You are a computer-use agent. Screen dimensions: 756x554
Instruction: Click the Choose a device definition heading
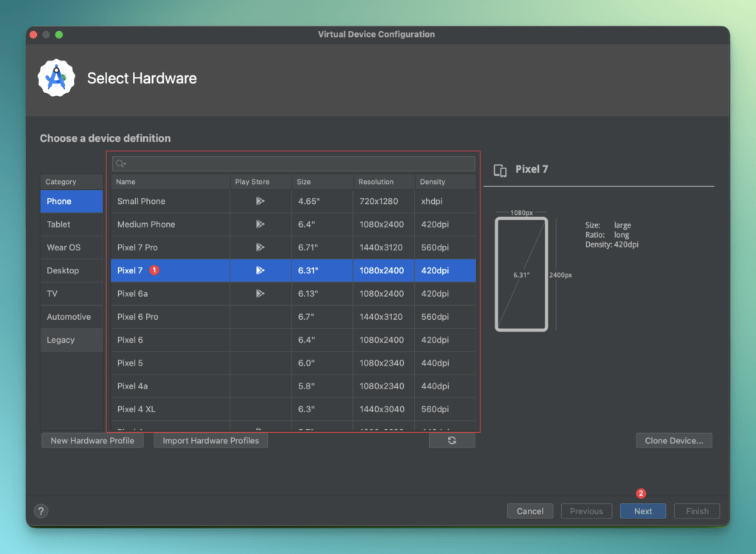coord(105,139)
